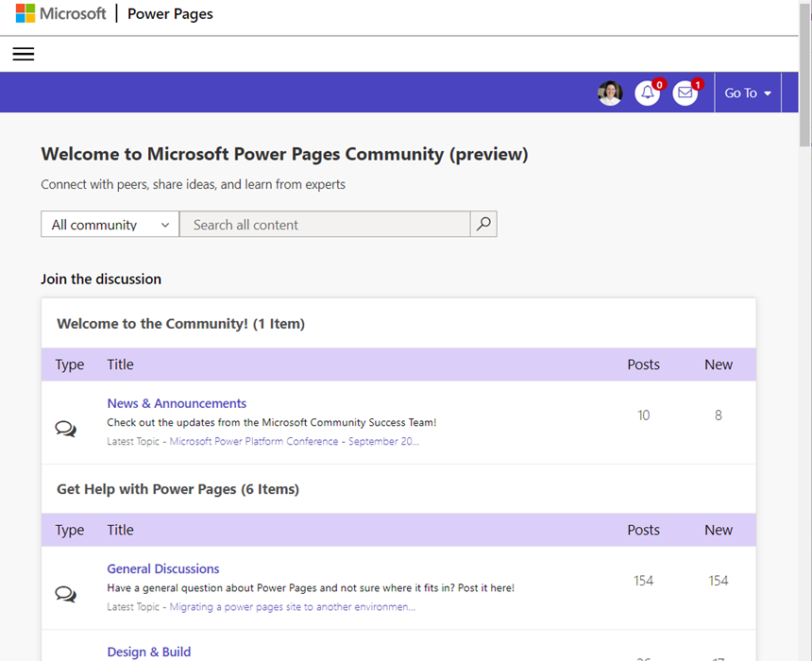Click the Welcome to the Community! (1 Item) heading

coord(180,324)
